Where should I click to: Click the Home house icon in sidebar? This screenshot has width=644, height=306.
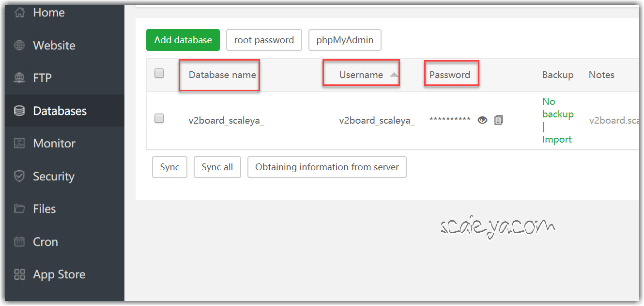(x=19, y=13)
